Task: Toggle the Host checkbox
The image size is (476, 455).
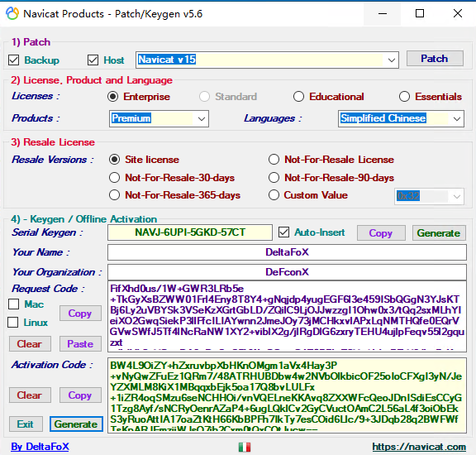Action: [93, 60]
